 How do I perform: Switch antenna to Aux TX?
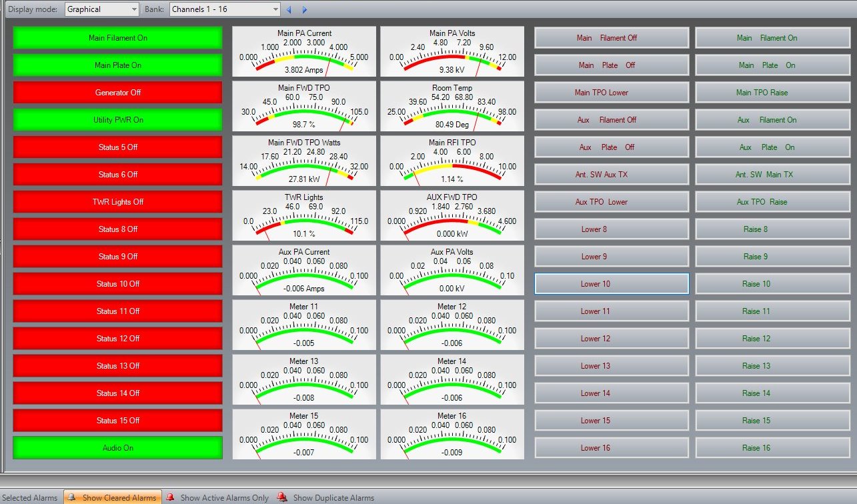tap(612, 175)
